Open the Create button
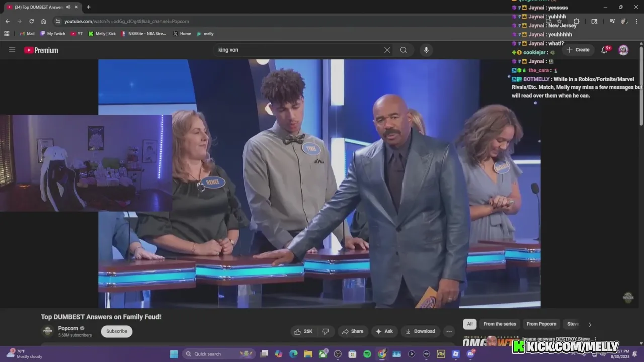The image size is (644, 362). click(x=578, y=50)
